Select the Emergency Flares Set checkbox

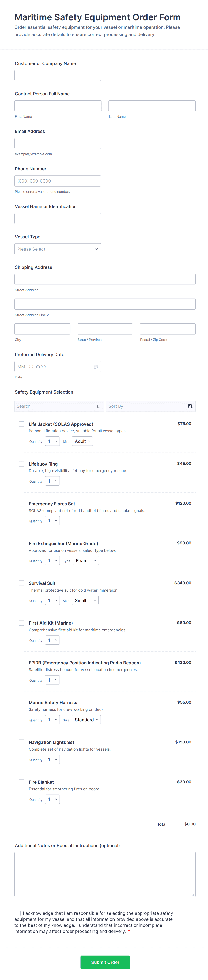point(22,504)
